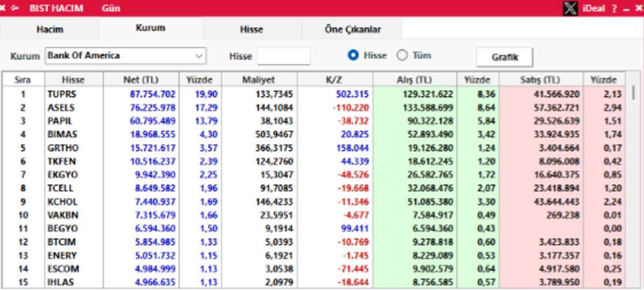Image resolution: width=644 pixels, height=290 pixels.
Task: Switch to the Hacim tab
Action: click(x=50, y=29)
